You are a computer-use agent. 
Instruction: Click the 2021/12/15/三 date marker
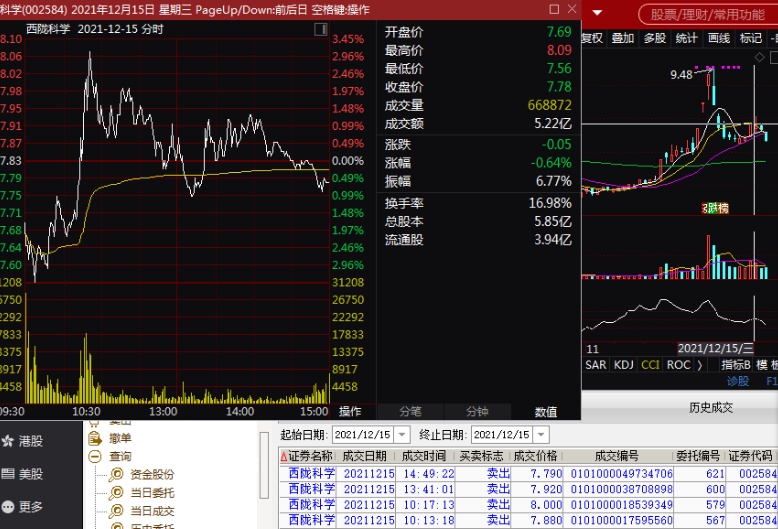point(715,348)
